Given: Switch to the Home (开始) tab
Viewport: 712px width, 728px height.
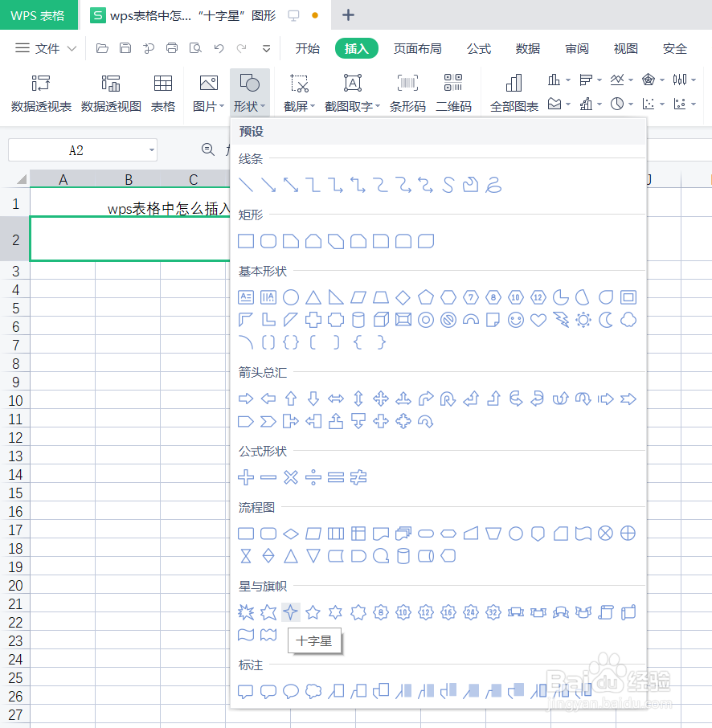Looking at the screenshot, I should click(308, 48).
